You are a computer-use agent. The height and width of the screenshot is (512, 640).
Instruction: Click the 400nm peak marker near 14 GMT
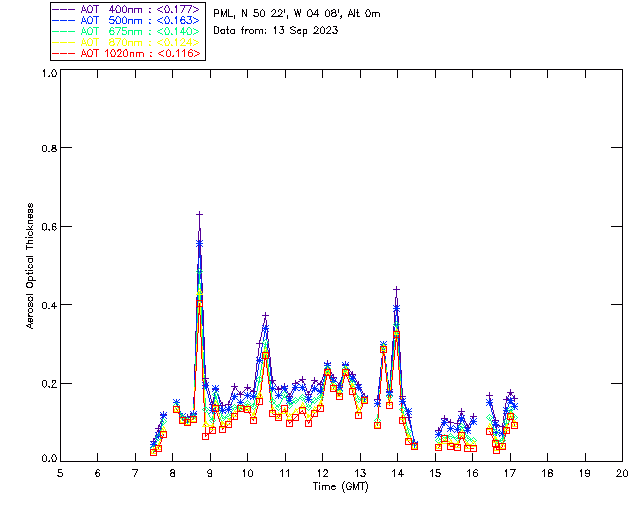[x=396, y=289]
